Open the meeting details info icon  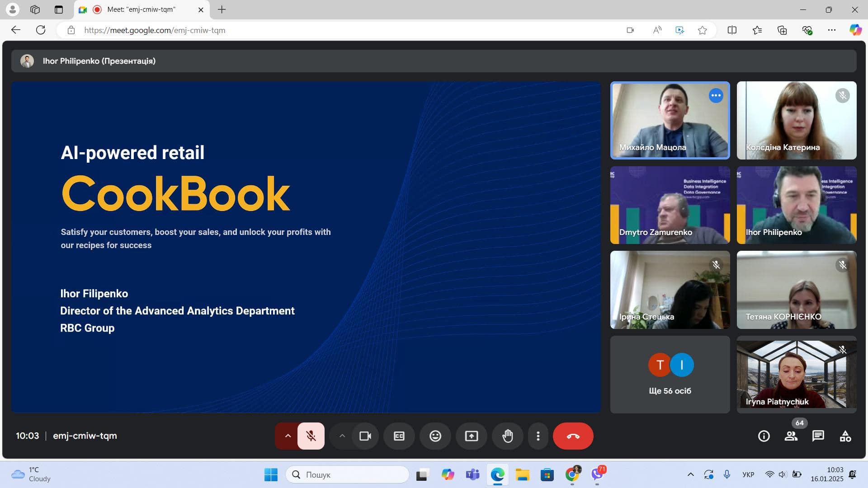tap(764, 436)
